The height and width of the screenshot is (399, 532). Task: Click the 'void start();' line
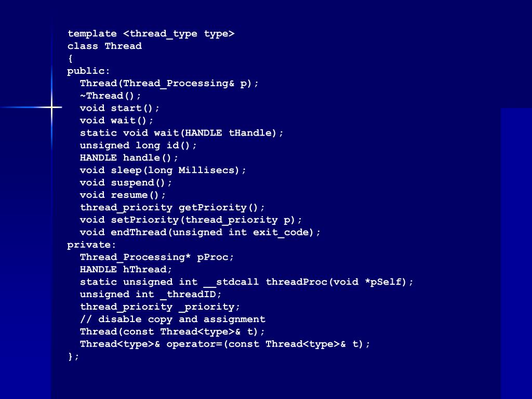pos(119,108)
